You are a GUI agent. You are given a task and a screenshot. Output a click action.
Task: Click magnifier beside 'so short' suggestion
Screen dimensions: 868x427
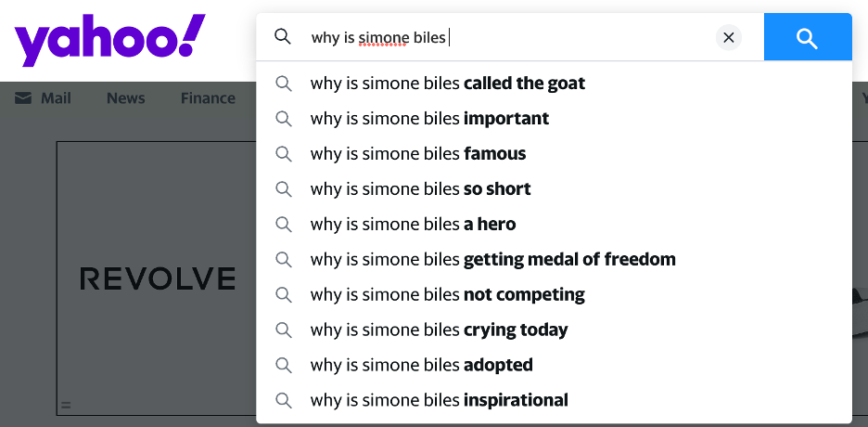pyautogui.click(x=284, y=189)
